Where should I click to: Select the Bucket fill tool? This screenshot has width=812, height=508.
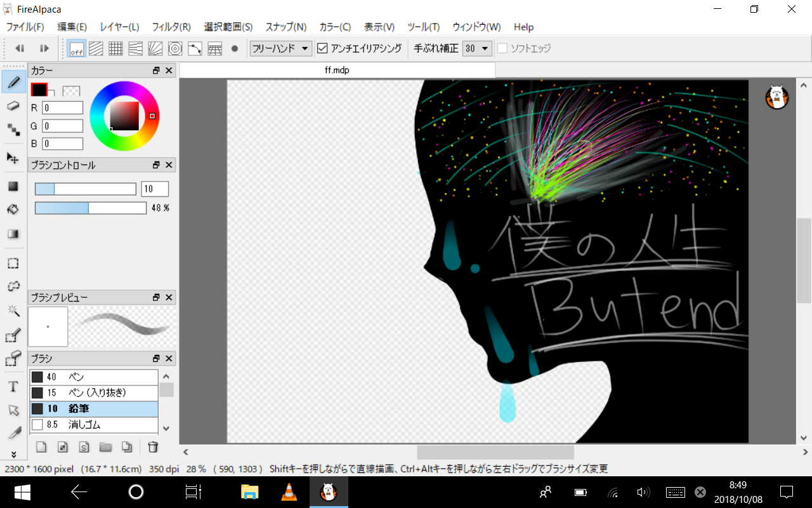tap(13, 210)
